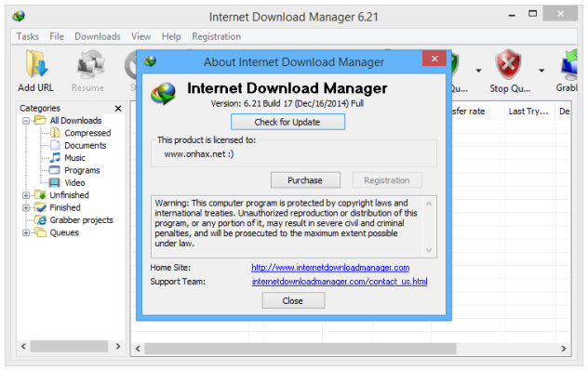This screenshot has height=370, width=588.
Task: Open the dropdown arrow next to Stop Queue
Action: 541,71
